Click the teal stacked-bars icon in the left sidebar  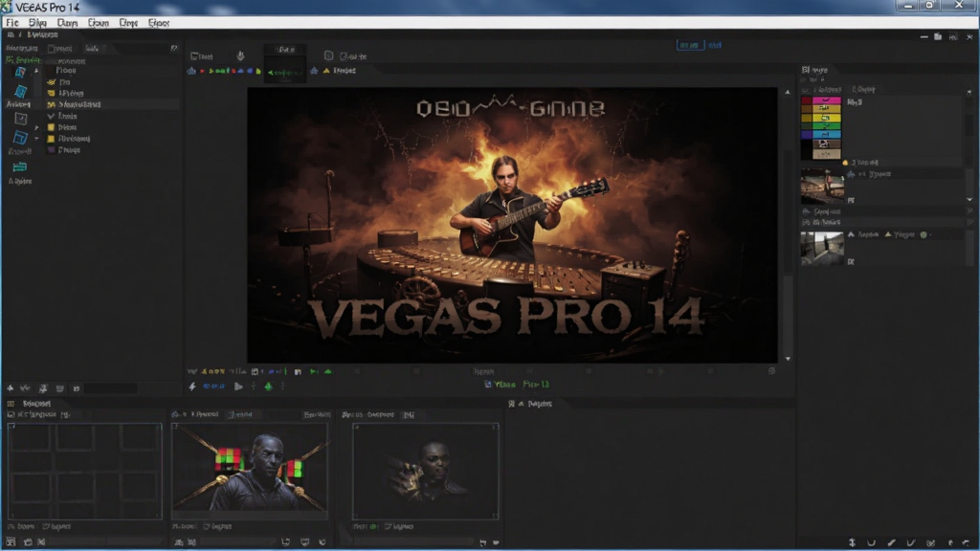tap(20, 166)
